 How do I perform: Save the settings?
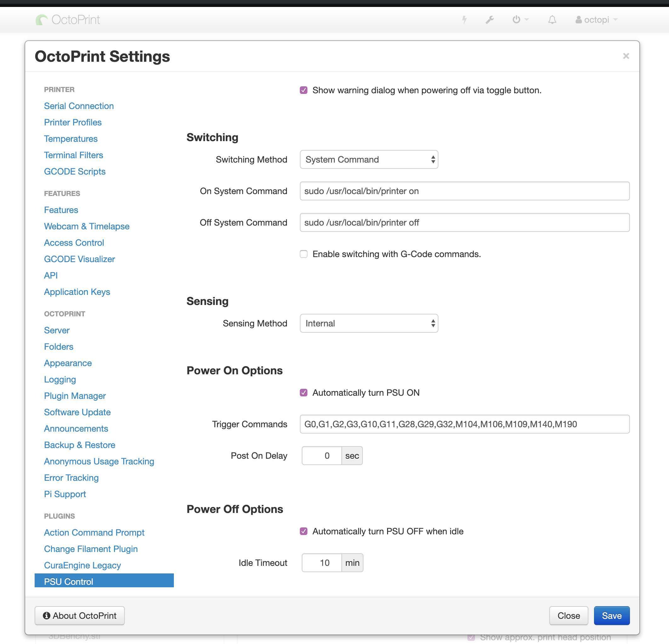click(x=612, y=616)
